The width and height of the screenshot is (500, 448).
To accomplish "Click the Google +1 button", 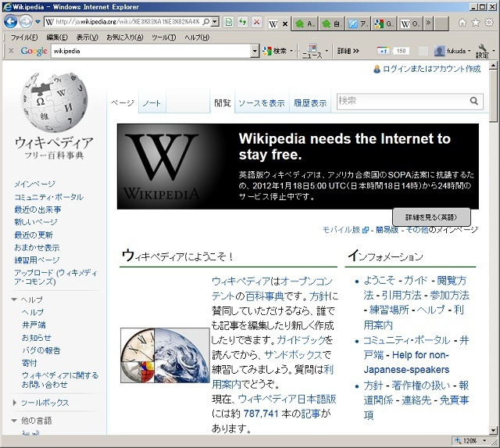I will click(383, 51).
